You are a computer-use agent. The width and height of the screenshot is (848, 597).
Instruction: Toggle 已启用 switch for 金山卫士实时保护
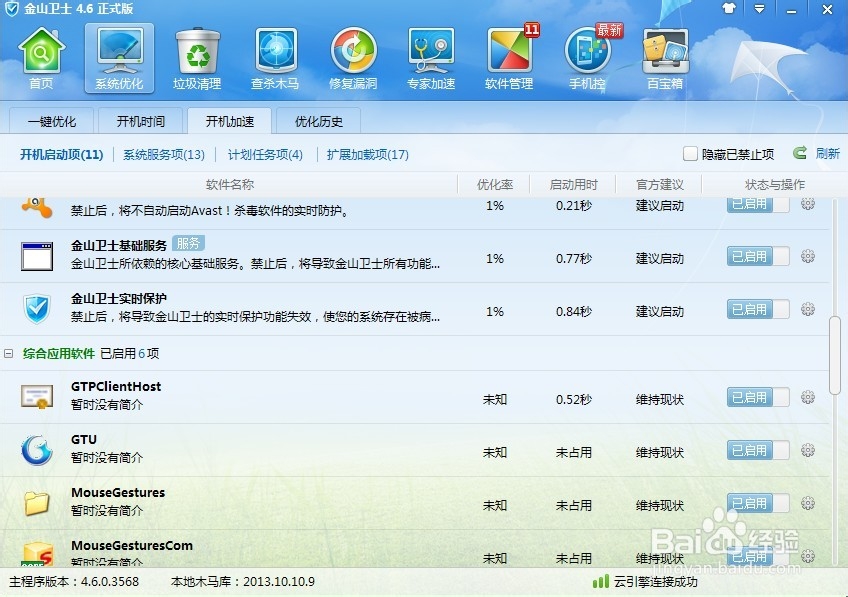pyautogui.click(x=758, y=309)
